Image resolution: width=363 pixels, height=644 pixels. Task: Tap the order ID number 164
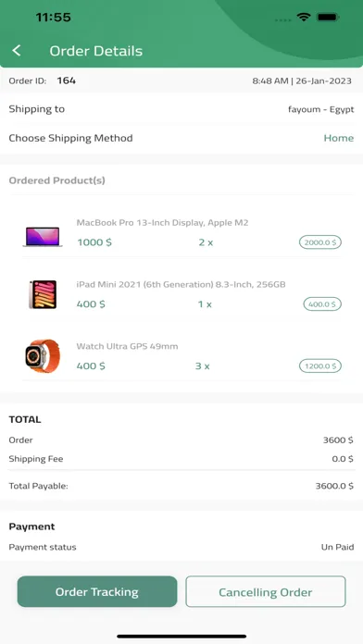(66, 80)
